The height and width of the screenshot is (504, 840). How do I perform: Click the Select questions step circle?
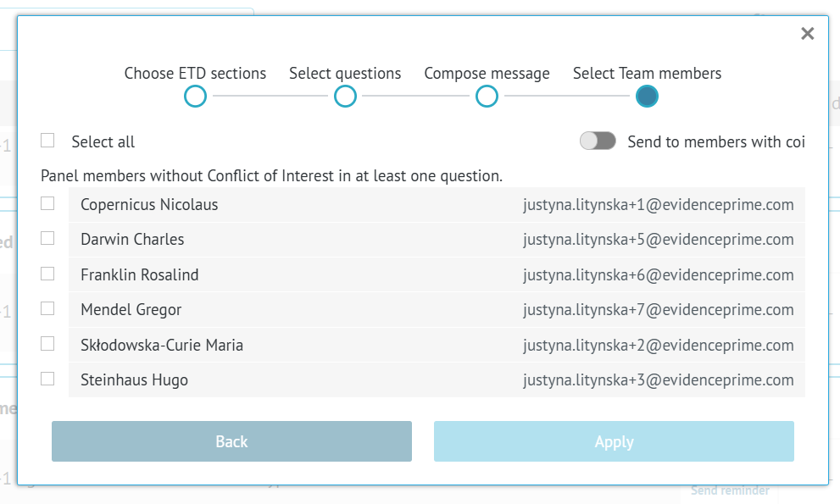point(345,97)
